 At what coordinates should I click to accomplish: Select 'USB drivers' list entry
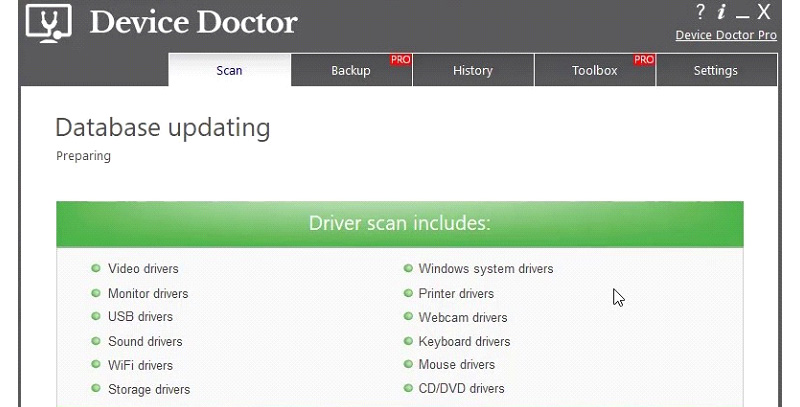coord(140,317)
